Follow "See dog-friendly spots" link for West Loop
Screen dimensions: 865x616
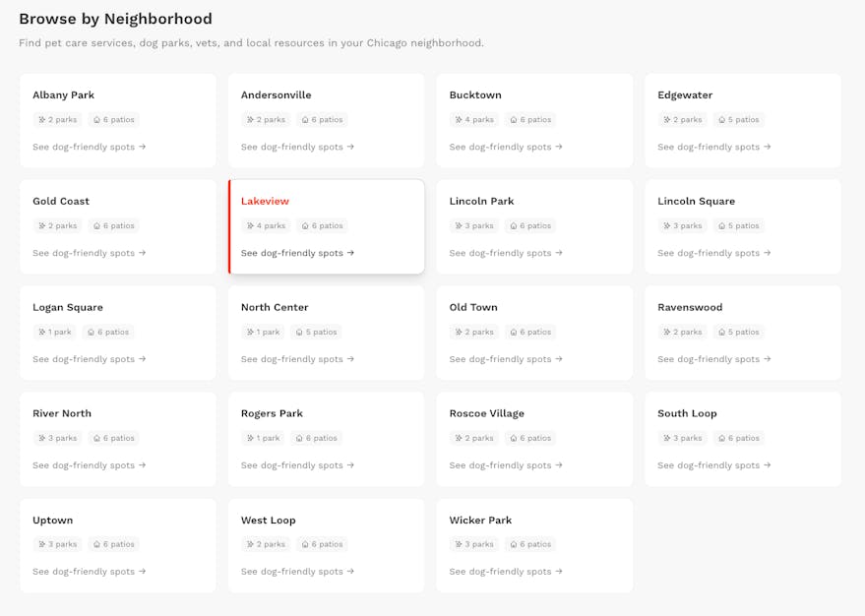tap(297, 572)
